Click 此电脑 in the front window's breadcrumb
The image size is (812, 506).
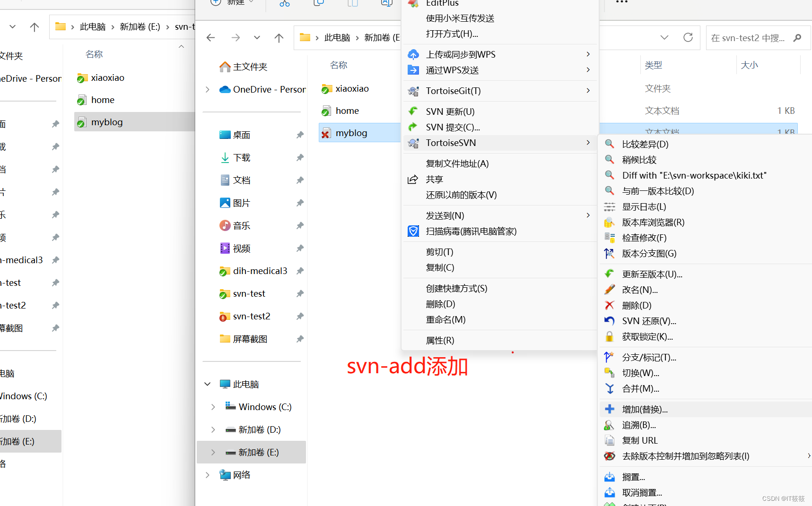point(337,38)
